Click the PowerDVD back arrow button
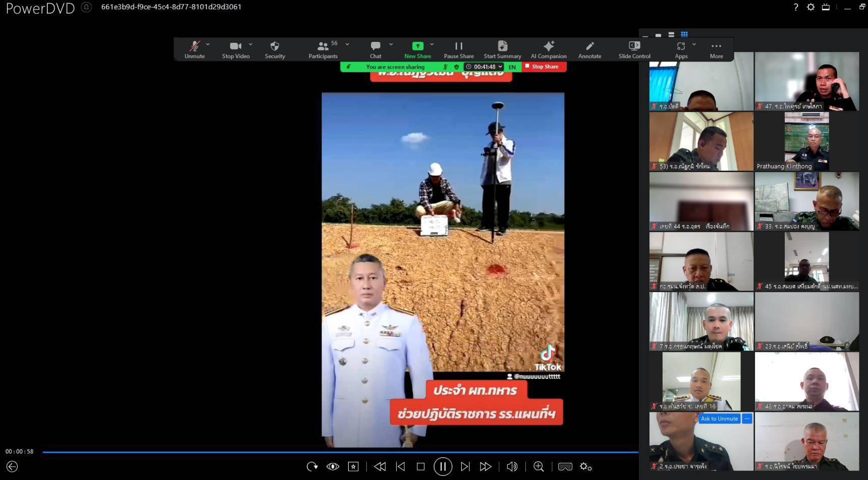Viewport: 868px width, 480px height. (12, 466)
